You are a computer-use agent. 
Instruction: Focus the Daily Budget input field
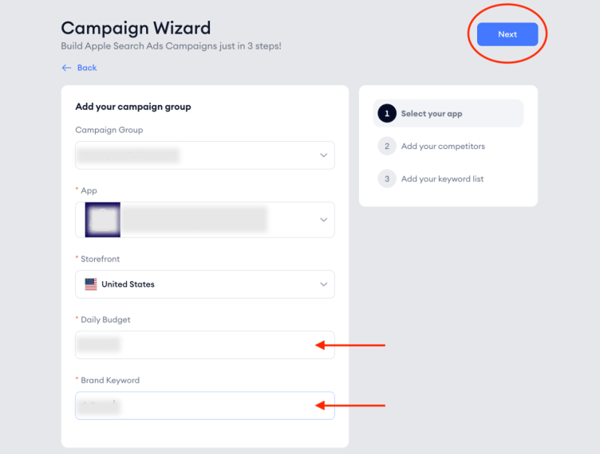205,345
